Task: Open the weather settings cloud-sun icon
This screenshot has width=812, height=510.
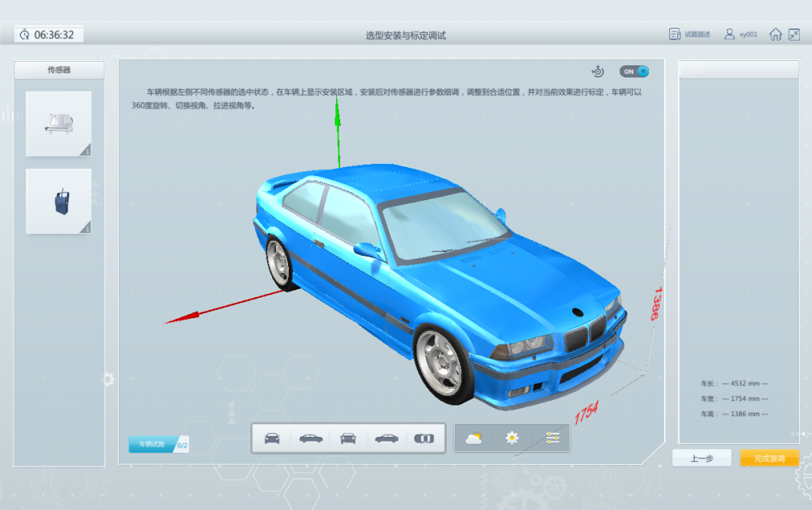Action: (x=474, y=439)
